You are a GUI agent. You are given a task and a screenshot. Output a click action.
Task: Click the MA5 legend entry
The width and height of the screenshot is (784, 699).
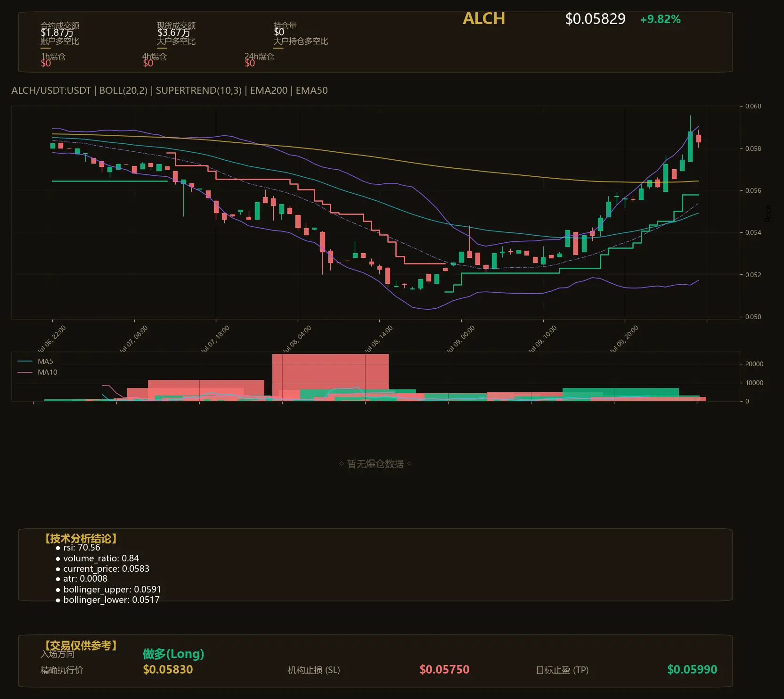35,362
